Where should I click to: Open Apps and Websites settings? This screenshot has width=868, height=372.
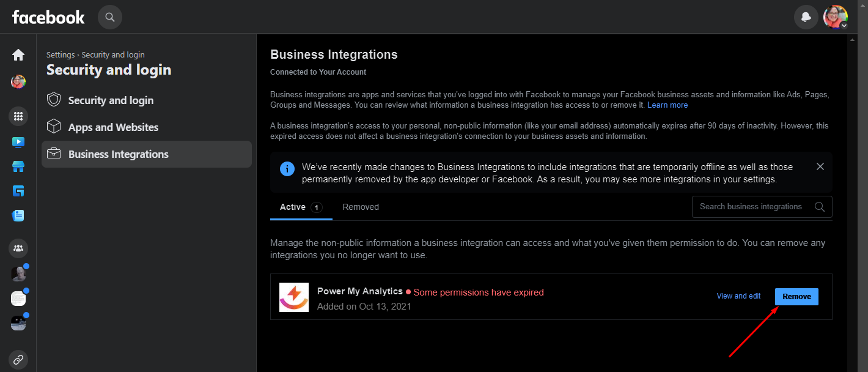coord(113,127)
